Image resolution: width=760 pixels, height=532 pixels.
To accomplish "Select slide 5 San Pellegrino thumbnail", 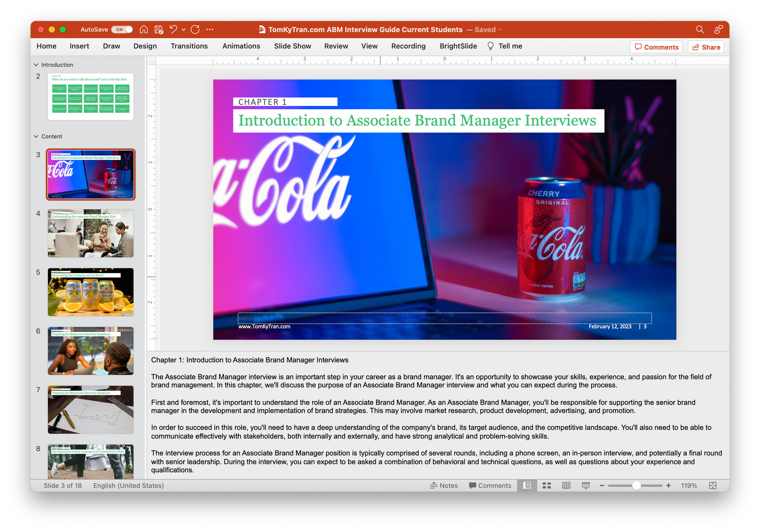I will pos(91,292).
